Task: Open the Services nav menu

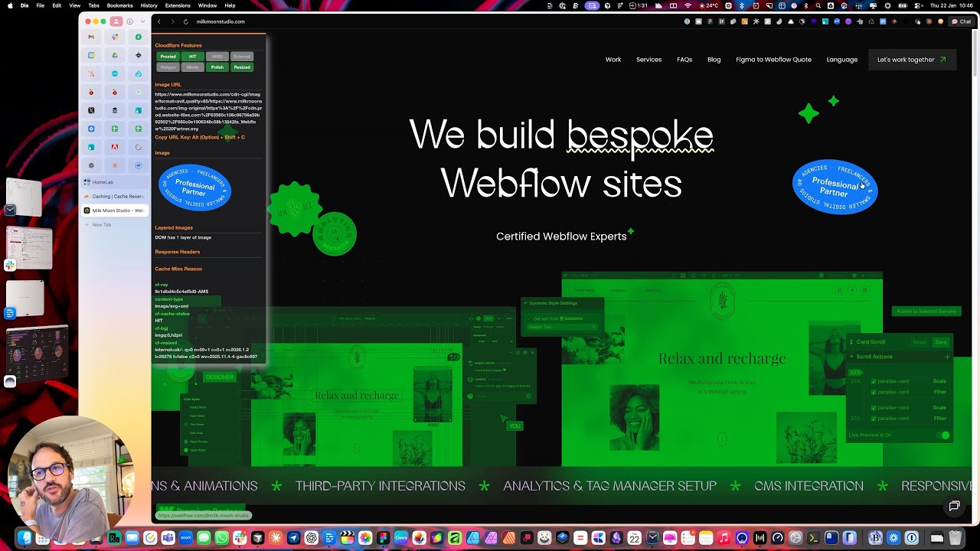Action: [648, 60]
